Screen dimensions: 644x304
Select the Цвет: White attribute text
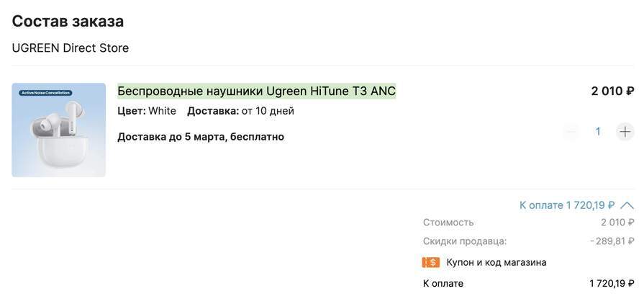pyautogui.click(x=147, y=111)
